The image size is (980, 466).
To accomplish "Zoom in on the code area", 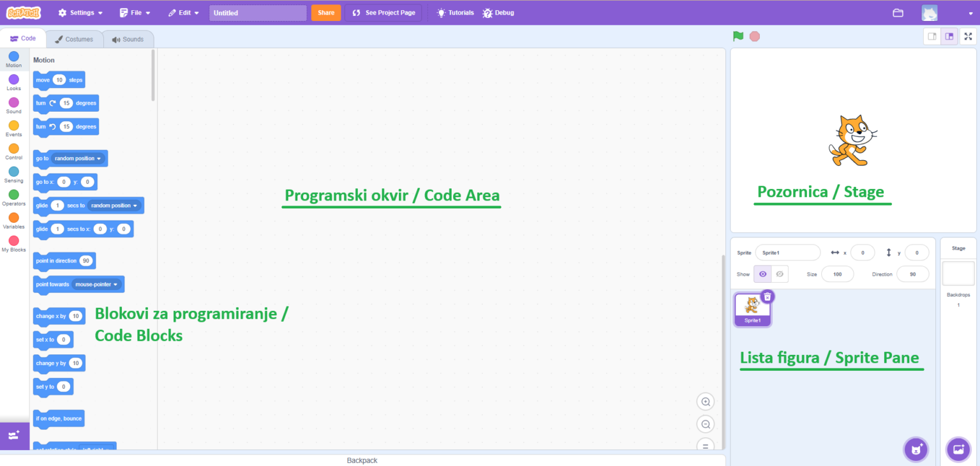I will (706, 402).
